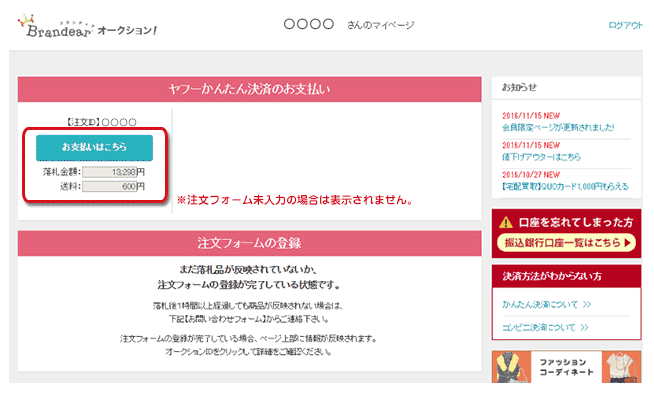Click the 決済方法がわからない方 heading
Viewport: 654px width, 393px height.
(552, 276)
